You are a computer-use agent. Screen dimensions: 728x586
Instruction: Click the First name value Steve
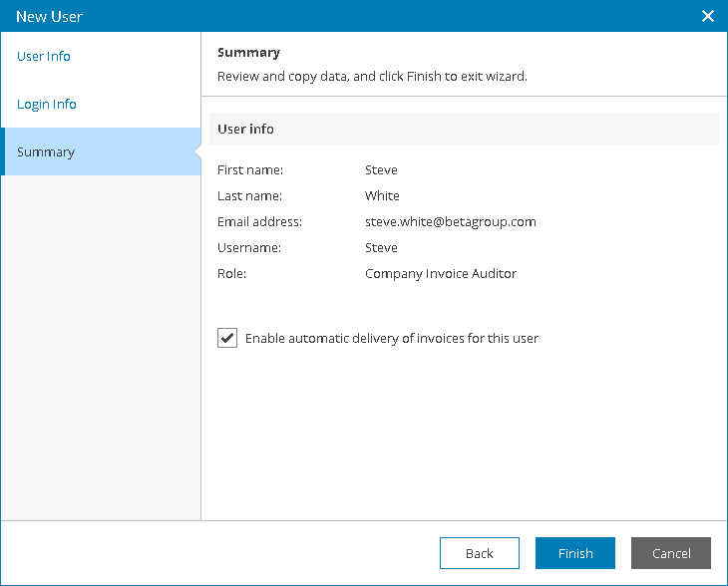click(381, 170)
